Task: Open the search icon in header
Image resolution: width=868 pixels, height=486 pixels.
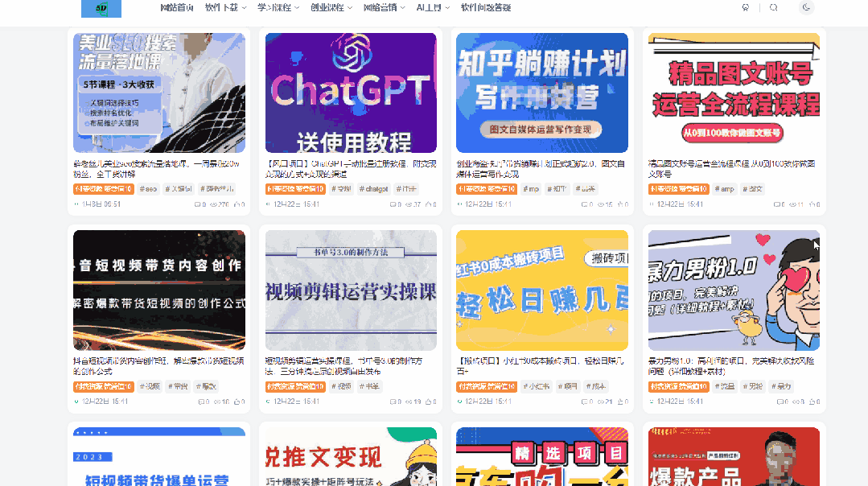Action: point(773,8)
